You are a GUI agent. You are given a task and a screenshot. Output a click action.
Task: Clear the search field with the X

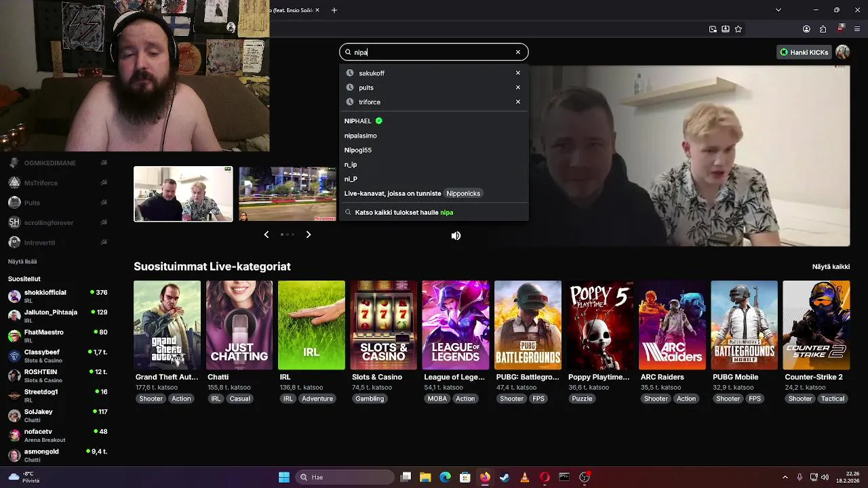[518, 52]
